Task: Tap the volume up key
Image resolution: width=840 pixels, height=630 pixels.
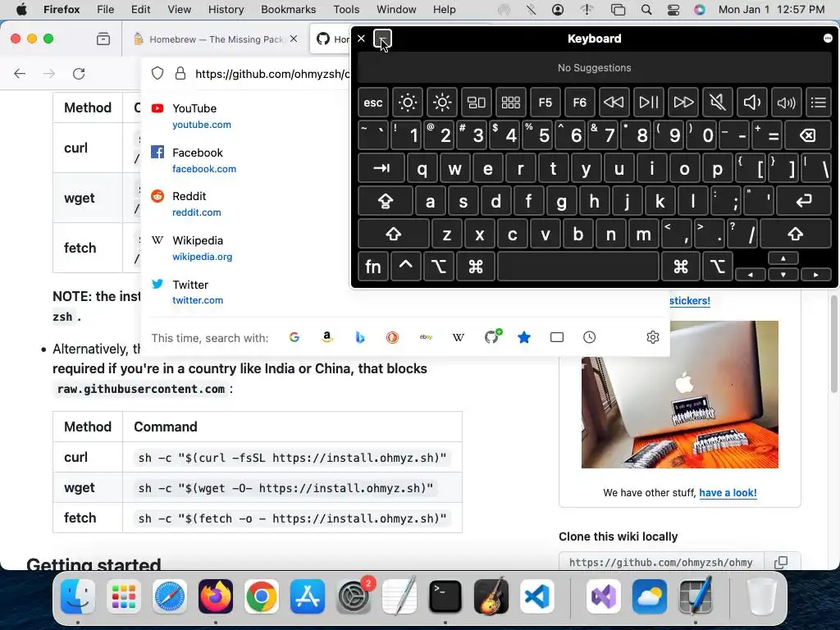Action: pos(787,103)
